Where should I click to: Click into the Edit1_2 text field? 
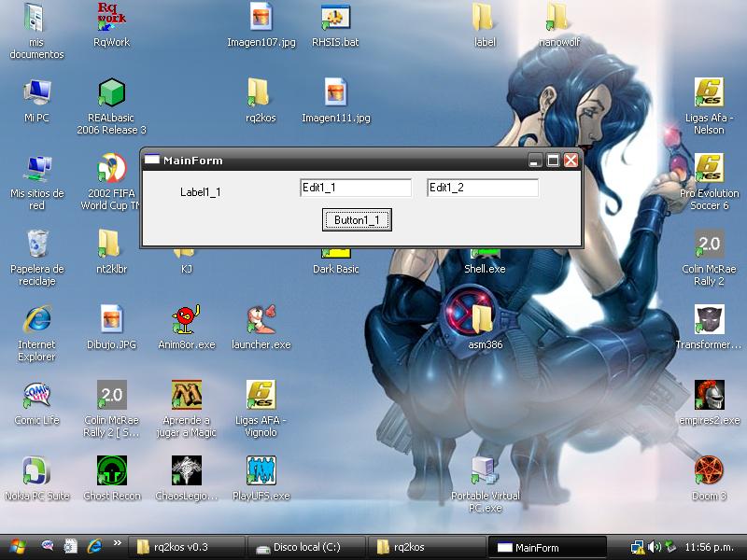[x=482, y=188]
